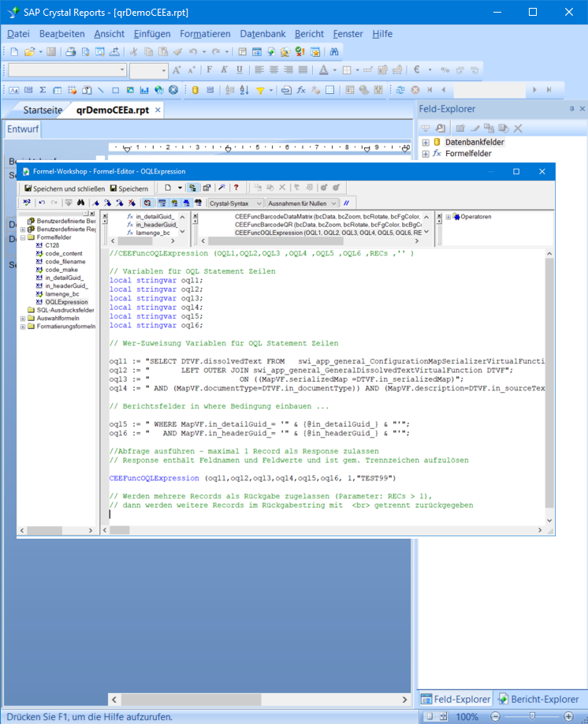Click zoom out minus button
588x724 pixels.
[x=495, y=717]
